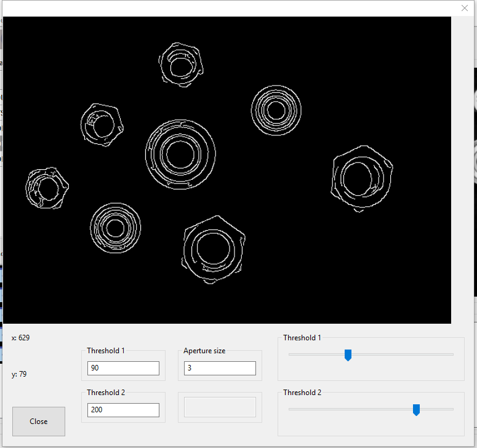Click the Close button
The width and height of the screenshot is (477, 448).
tap(39, 422)
